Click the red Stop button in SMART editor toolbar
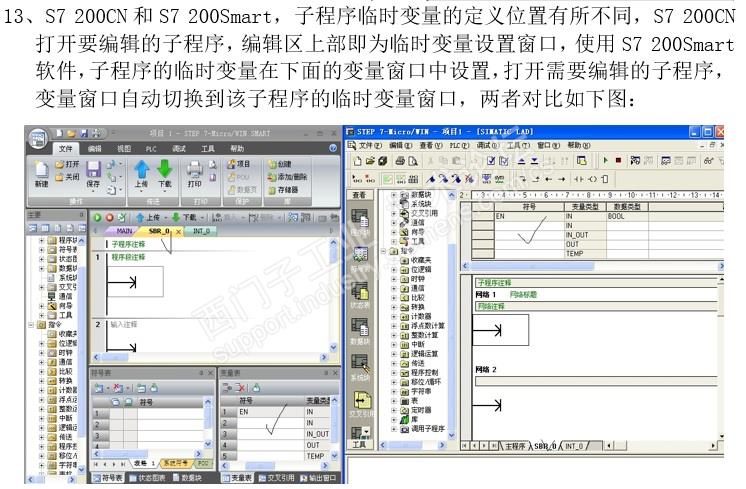Viewport: 746px width, 489px height. click(x=109, y=217)
